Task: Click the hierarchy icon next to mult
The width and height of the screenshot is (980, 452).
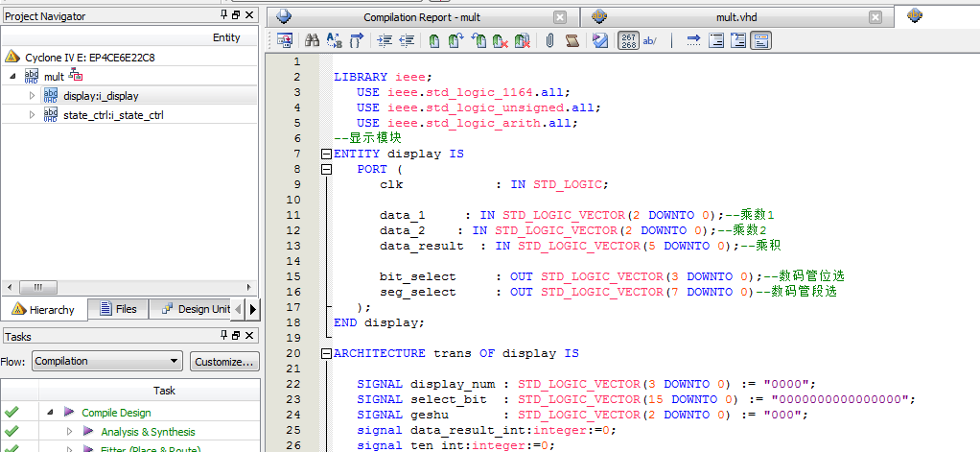Action: click(76, 76)
